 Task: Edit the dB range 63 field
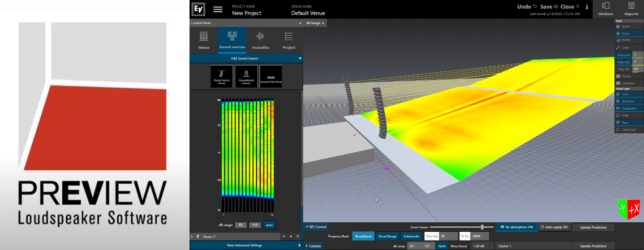241,225
